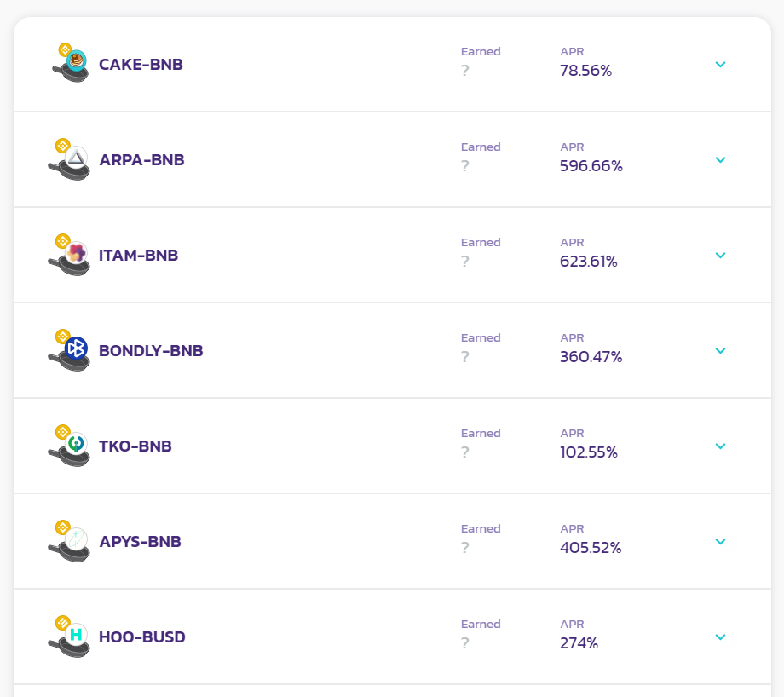
Task: Click the CAKE-BNB pancake pan icon
Action: [71, 64]
